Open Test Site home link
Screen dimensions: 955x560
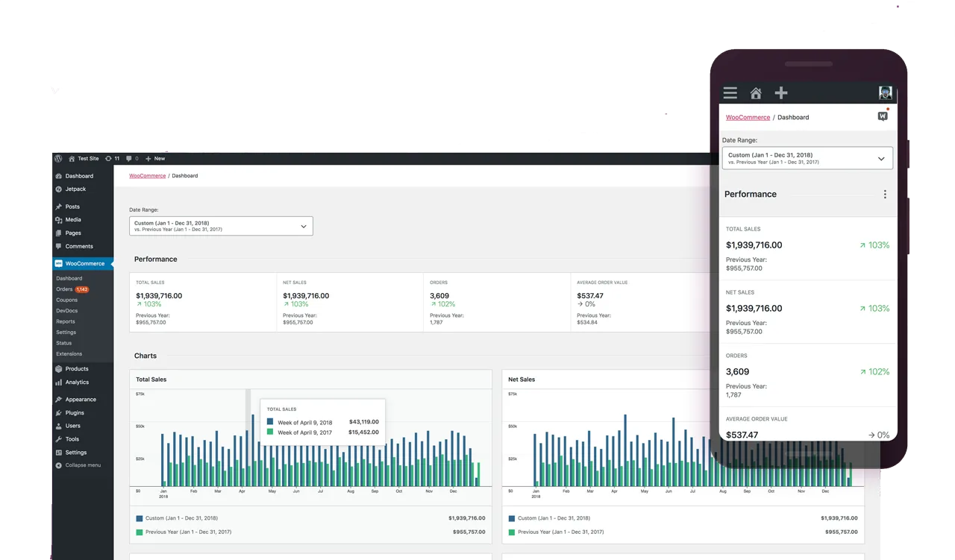[x=84, y=159]
